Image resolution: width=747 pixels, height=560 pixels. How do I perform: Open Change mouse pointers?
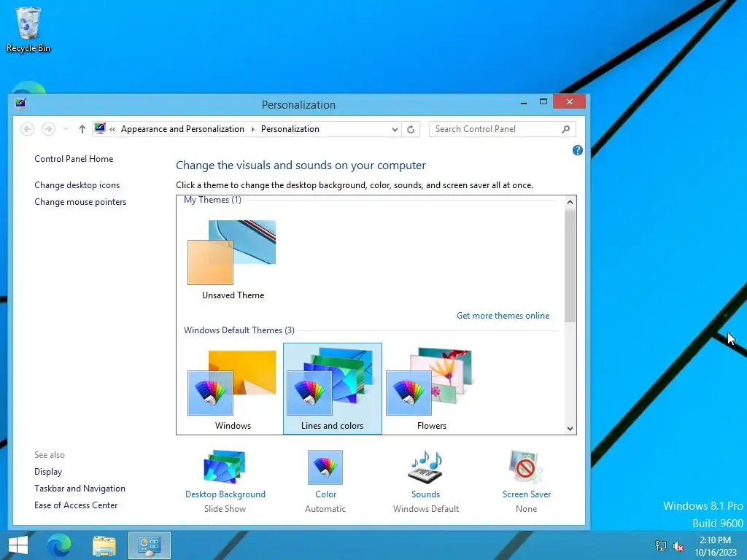(80, 202)
